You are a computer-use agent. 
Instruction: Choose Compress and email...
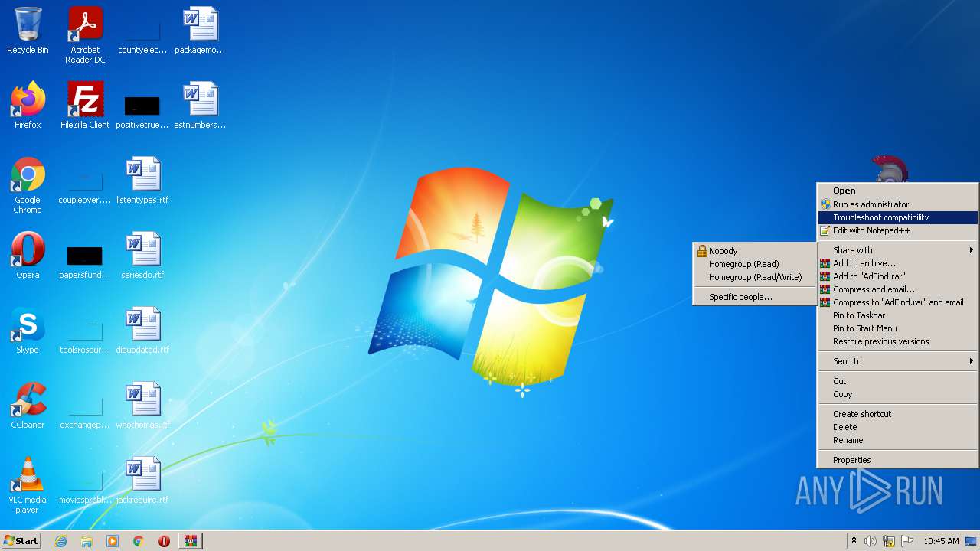898,289
